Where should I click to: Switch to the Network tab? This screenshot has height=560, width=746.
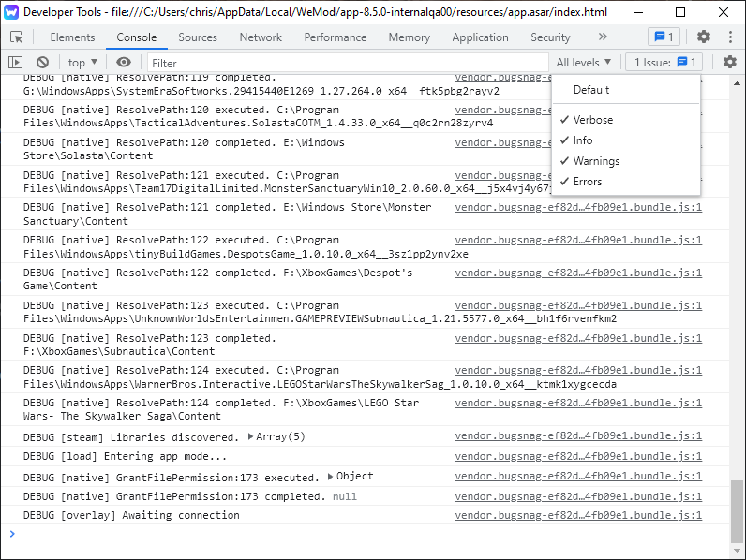pyautogui.click(x=261, y=37)
